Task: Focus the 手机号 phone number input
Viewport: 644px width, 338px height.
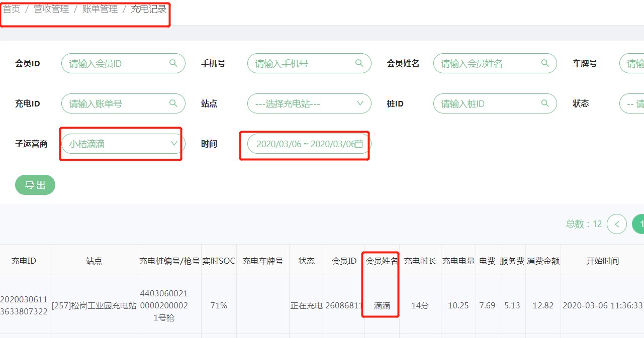Action: [x=302, y=63]
